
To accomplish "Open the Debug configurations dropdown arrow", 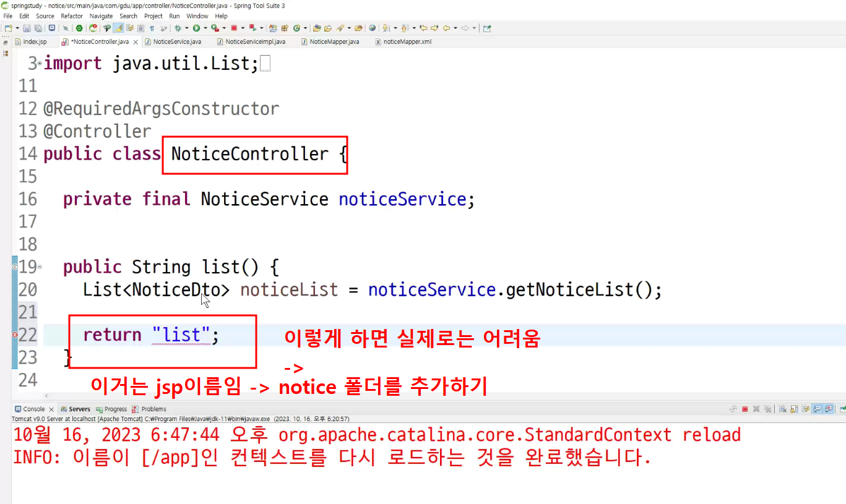I will 186,28.
